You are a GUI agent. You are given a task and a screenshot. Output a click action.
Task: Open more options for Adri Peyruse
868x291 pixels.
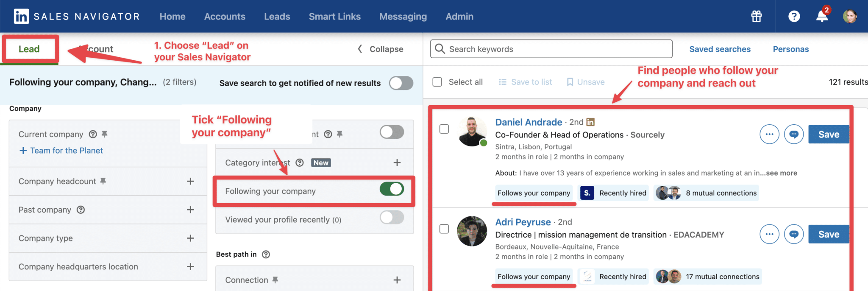[x=769, y=234]
